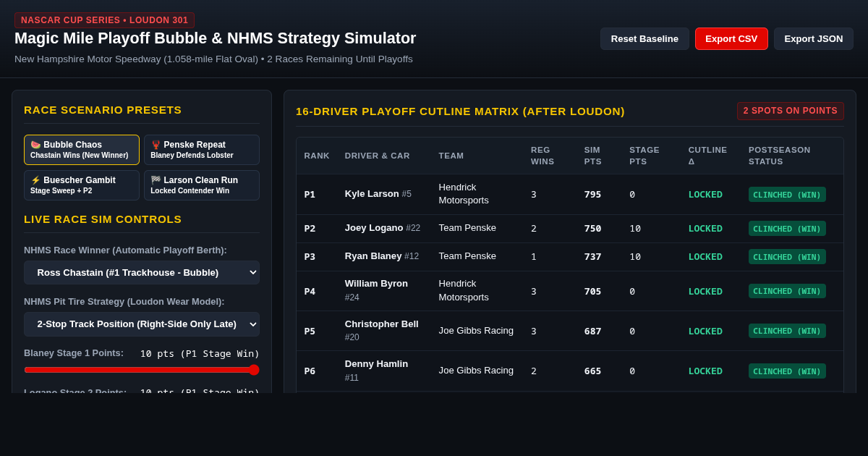
Task: Click sim points value 750
Action: pos(593,229)
